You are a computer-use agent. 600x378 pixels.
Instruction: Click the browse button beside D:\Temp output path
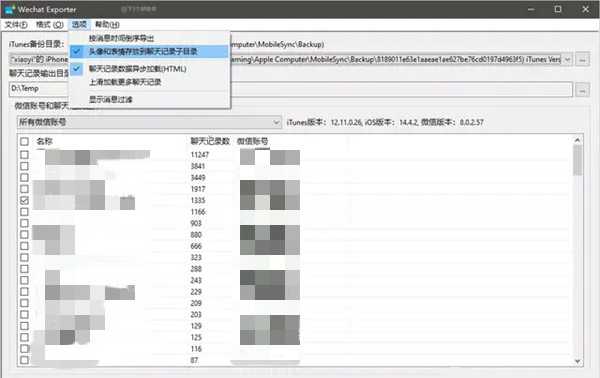click(x=582, y=90)
